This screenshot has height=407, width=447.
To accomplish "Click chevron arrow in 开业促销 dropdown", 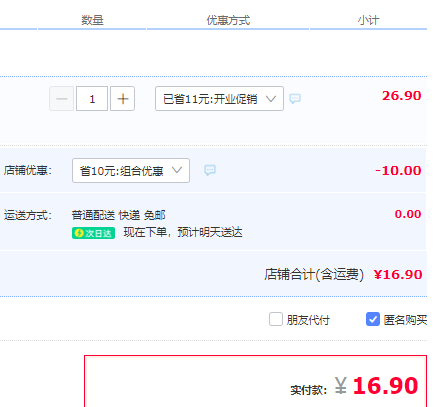I will [271, 99].
